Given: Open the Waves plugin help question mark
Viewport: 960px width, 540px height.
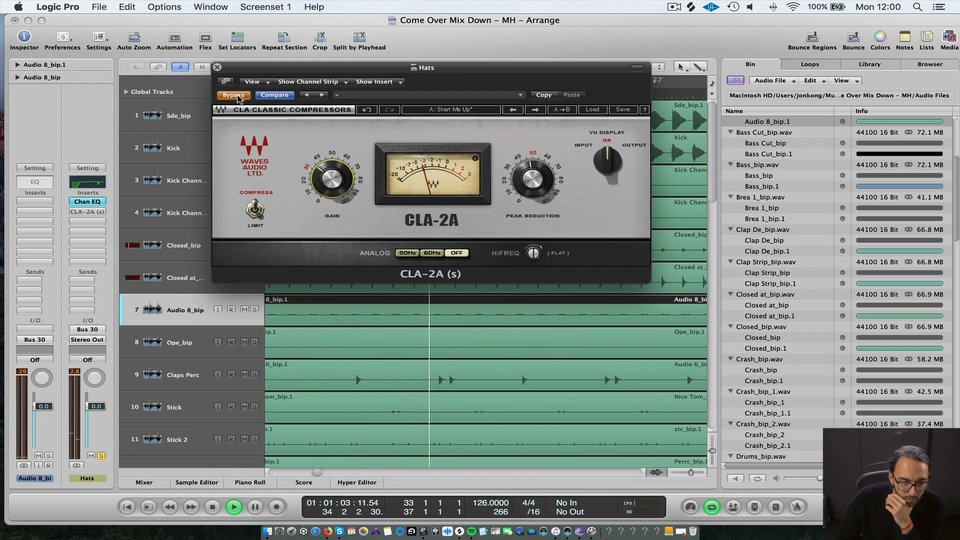Looking at the screenshot, I should tap(644, 110).
